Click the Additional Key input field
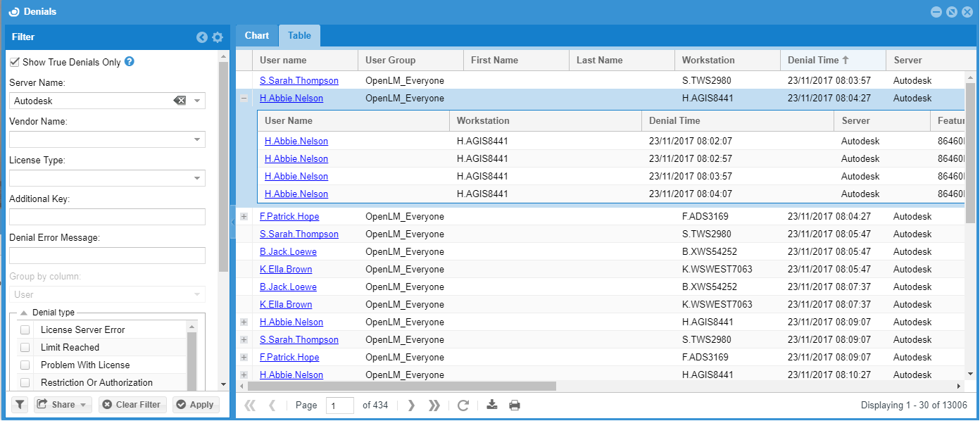Viewport: 980px width, 421px height. [107, 217]
